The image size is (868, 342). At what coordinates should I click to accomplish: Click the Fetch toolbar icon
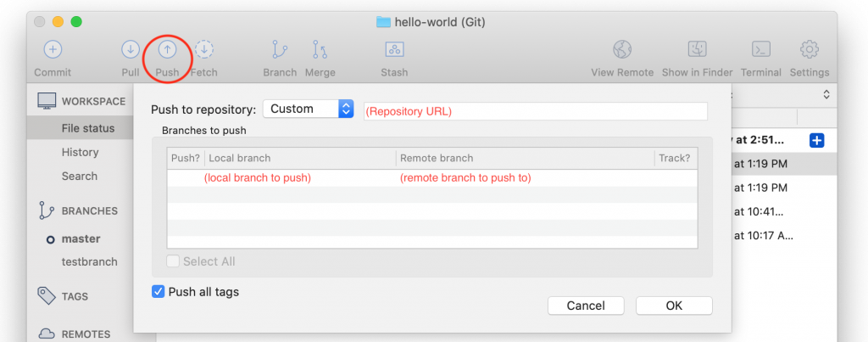point(203,49)
